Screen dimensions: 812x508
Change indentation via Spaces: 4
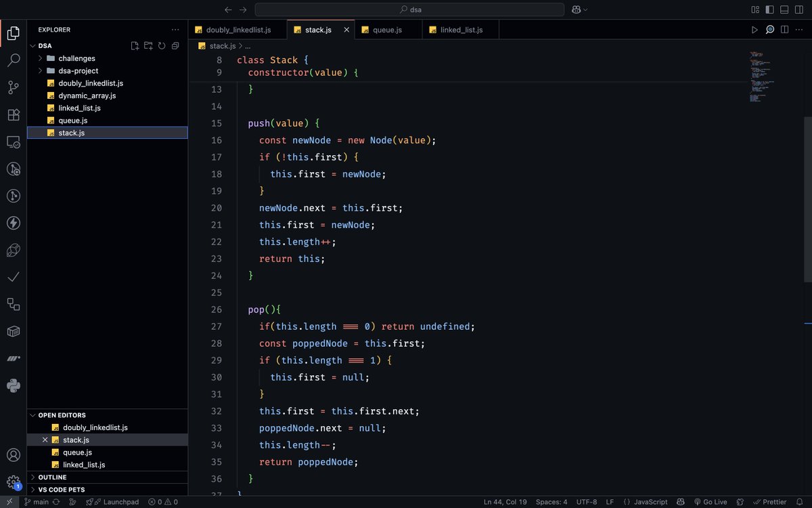click(x=551, y=502)
